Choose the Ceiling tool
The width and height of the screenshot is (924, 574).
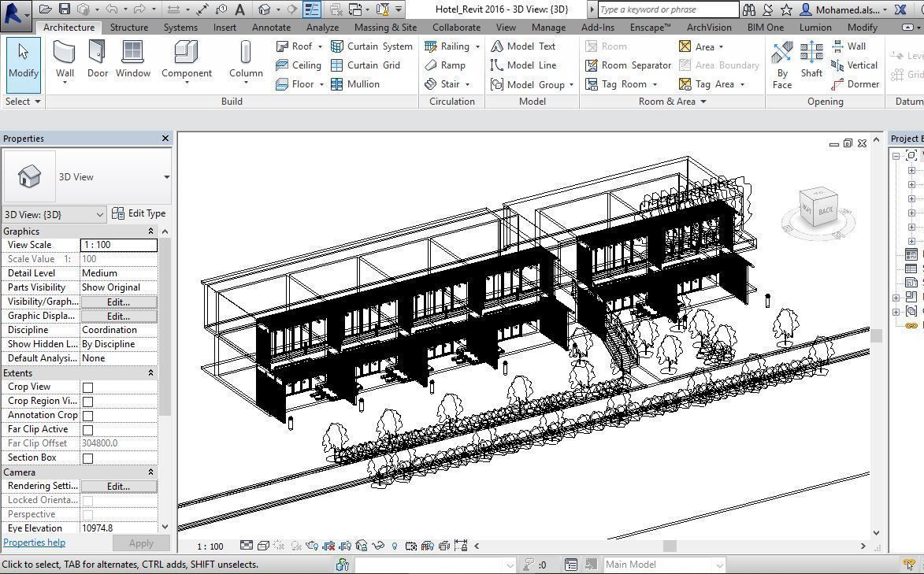[299, 65]
